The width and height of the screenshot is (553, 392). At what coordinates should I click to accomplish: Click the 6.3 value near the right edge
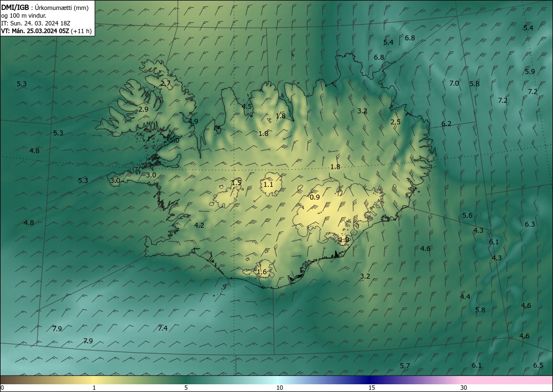click(530, 224)
